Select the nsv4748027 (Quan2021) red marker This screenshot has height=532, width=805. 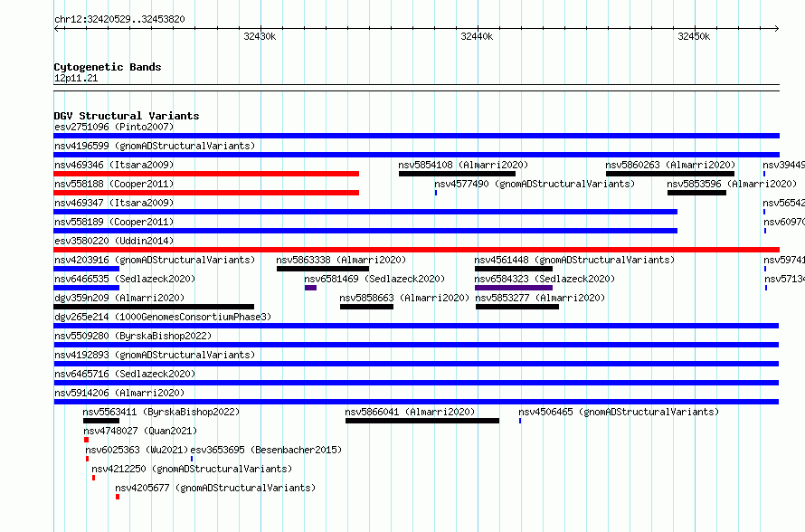tap(86, 440)
